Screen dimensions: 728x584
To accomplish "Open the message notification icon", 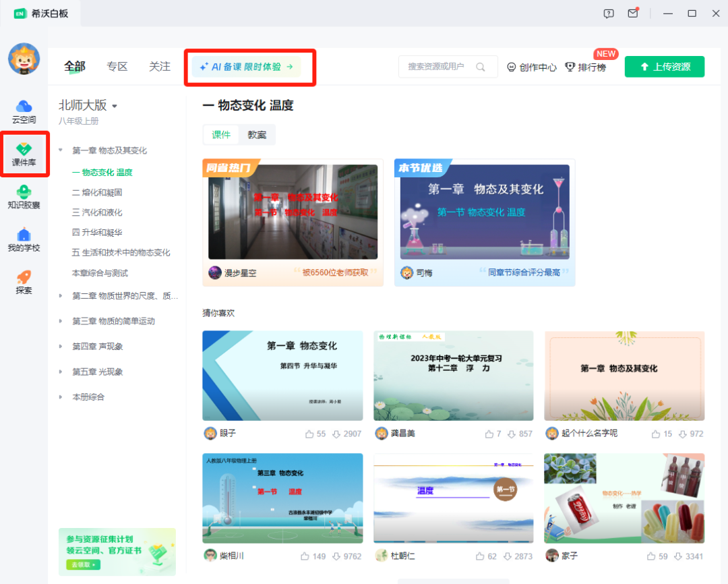I will [632, 13].
